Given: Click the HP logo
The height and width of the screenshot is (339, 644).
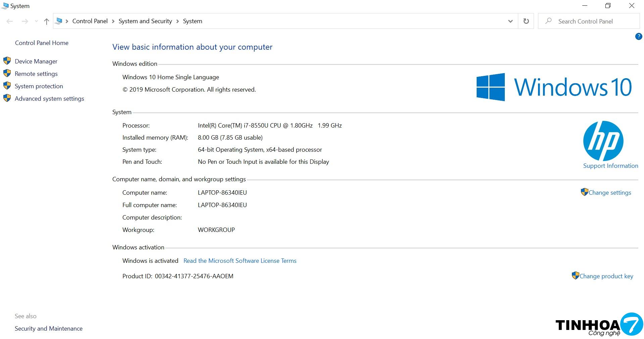Looking at the screenshot, I should coord(603,141).
